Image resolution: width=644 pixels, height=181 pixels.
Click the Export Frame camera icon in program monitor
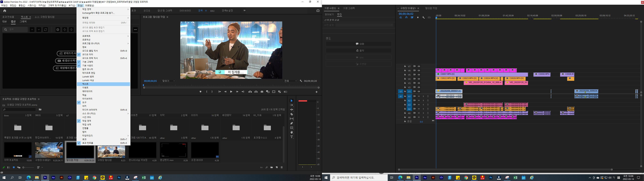pyautogui.click(x=262, y=92)
